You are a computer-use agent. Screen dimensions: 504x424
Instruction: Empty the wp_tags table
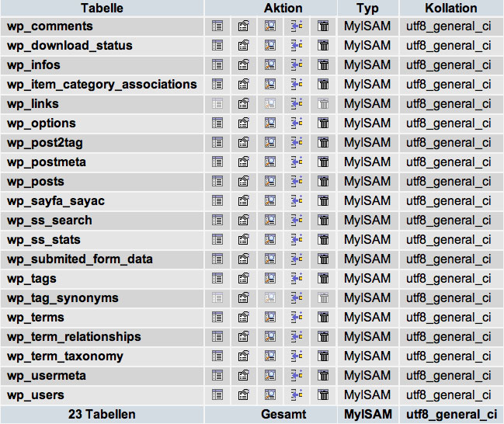coord(323,278)
